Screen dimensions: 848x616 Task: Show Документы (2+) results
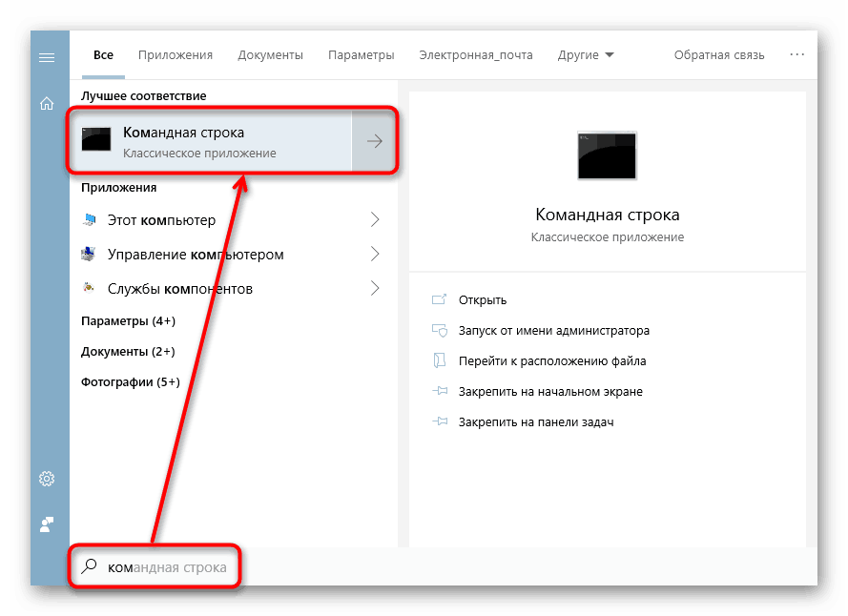coord(128,352)
